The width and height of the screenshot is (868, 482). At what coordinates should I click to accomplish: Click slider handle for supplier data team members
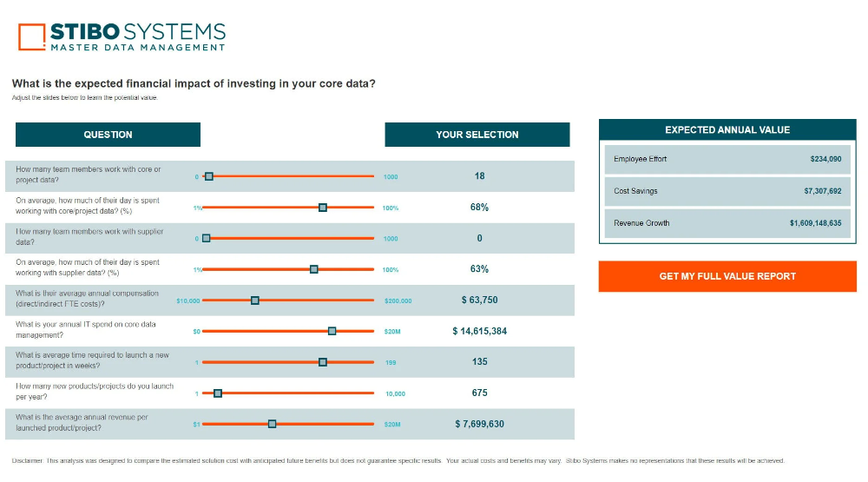point(206,238)
